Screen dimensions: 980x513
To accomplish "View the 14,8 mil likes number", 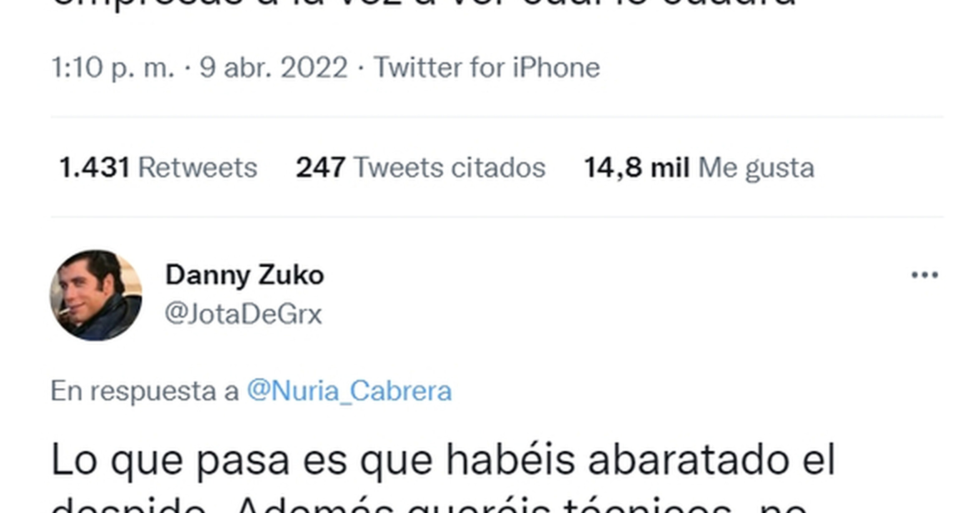I will click(637, 168).
